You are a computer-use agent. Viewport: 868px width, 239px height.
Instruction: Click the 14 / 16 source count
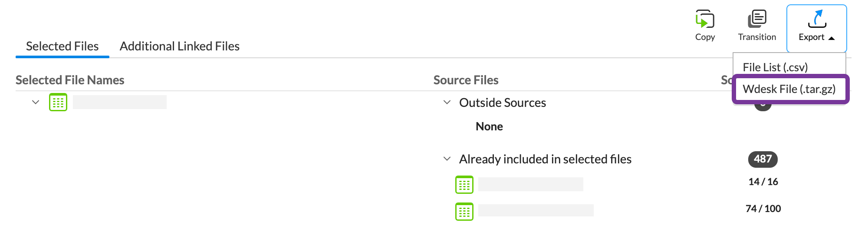(x=763, y=182)
